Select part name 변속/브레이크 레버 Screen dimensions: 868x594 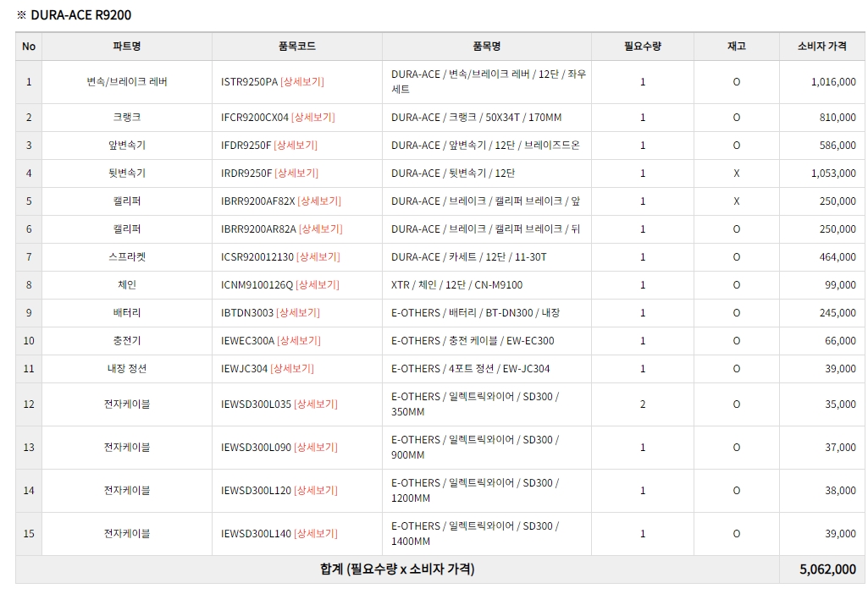click(x=127, y=82)
